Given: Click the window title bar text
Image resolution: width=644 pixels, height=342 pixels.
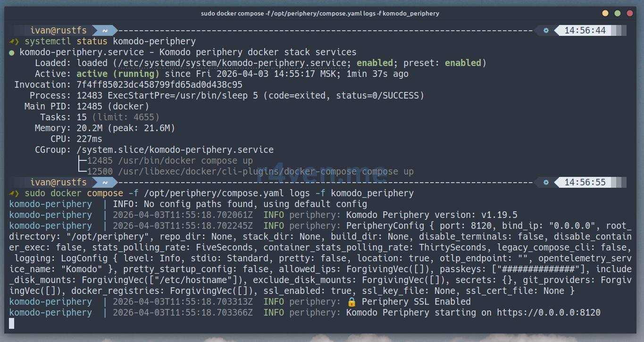Looking at the screenshot, I should point(320,13).
